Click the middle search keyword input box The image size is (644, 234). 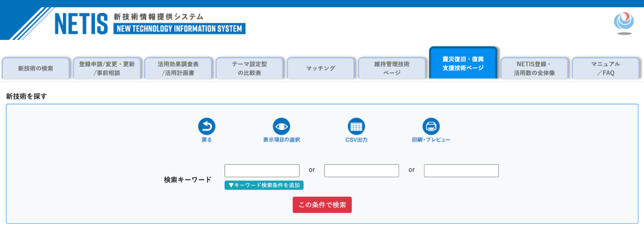[x=361, y=171]
